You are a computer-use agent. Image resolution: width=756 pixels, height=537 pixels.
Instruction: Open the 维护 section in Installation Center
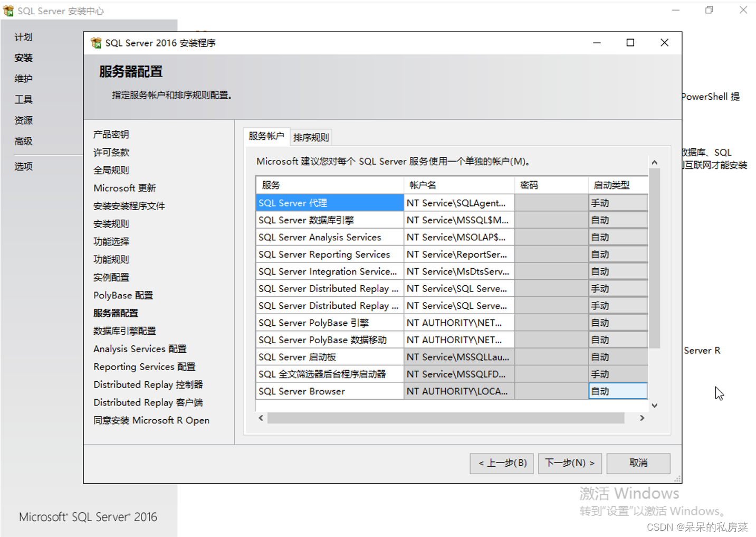point(23,79)
